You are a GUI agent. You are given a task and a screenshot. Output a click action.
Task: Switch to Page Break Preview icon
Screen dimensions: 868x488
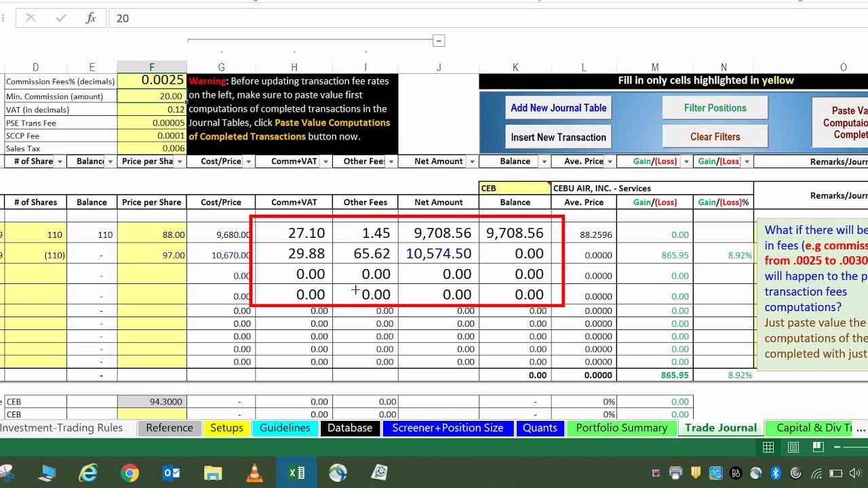click(x=818, y=447)
